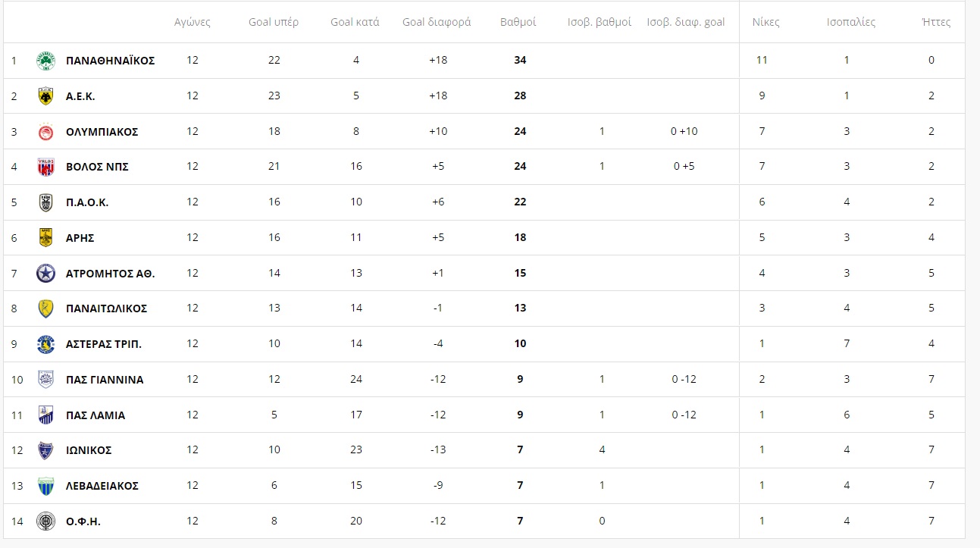This screenshot has height=548, width=980.
Task: Click the Atromitos blue star crest
Action: point(46,273)
